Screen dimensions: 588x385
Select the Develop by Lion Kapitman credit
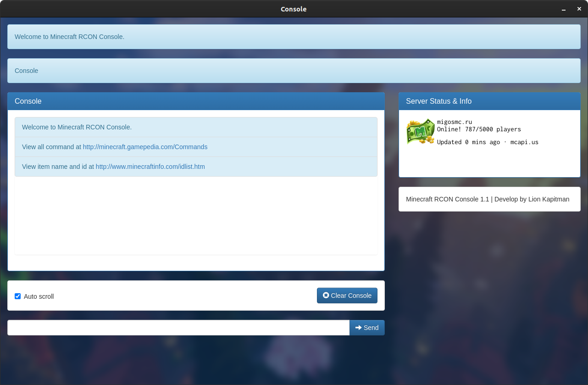pos(487,199)
